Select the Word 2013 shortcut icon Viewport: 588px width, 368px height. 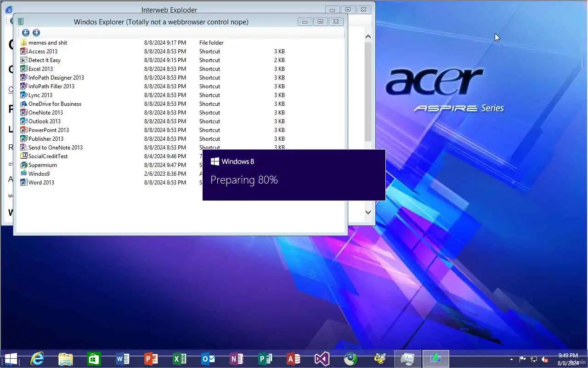[24, 183]
